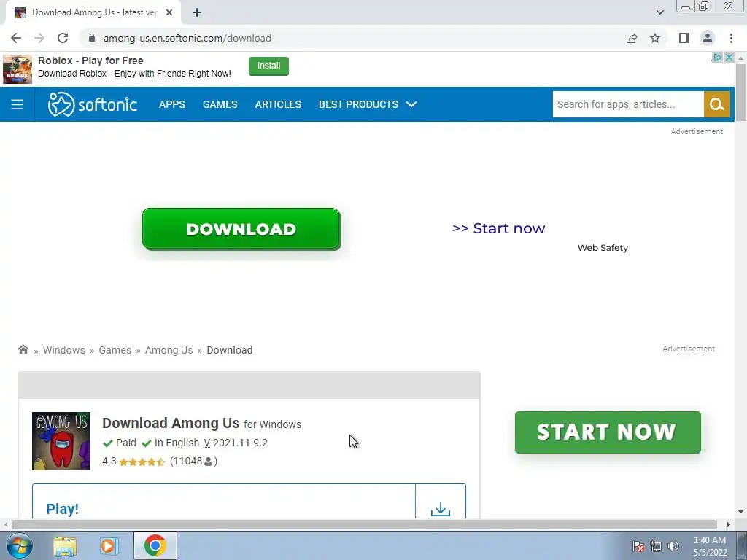Click the Chrome taskbar icon

tap(155, 545)
